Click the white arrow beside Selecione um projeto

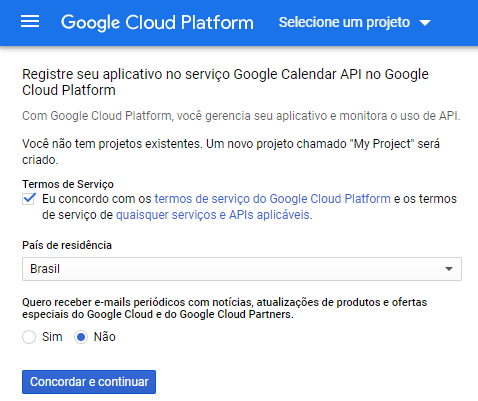click(x=425, y=23)
